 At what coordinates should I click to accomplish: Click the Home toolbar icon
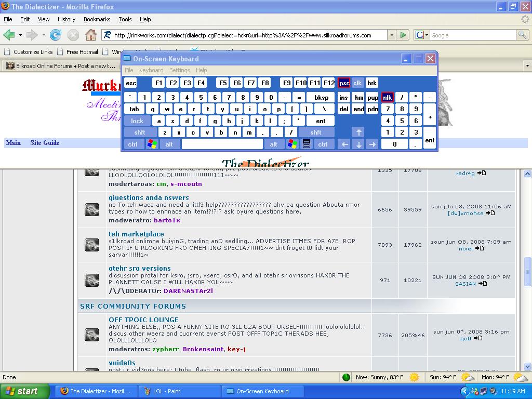pyautogui.click(x=90, y=35)
